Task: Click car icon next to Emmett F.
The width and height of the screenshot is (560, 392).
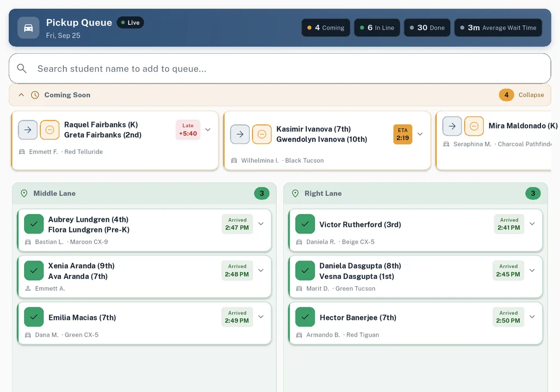Action: (x=22, y=152)
